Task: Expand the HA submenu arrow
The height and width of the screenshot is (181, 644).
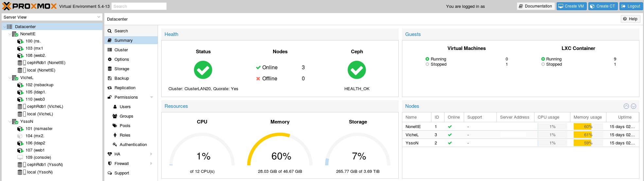Action: click(x=151, y=154)
